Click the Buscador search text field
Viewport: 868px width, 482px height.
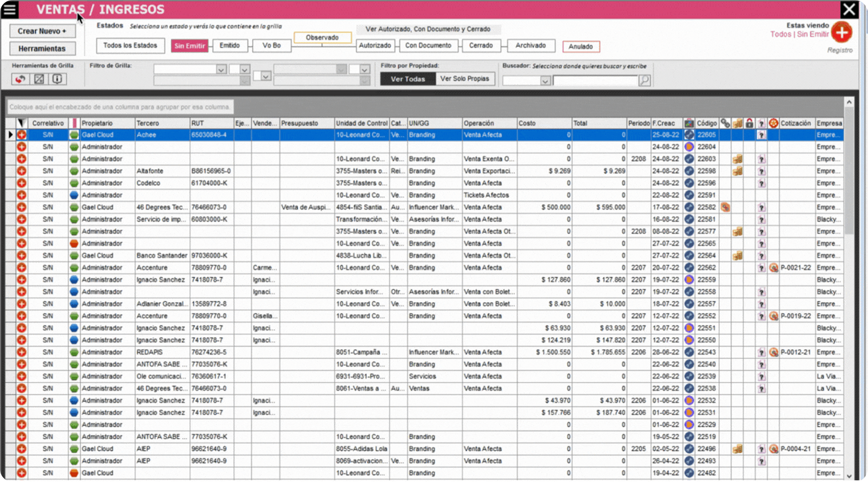click(595, 81)
